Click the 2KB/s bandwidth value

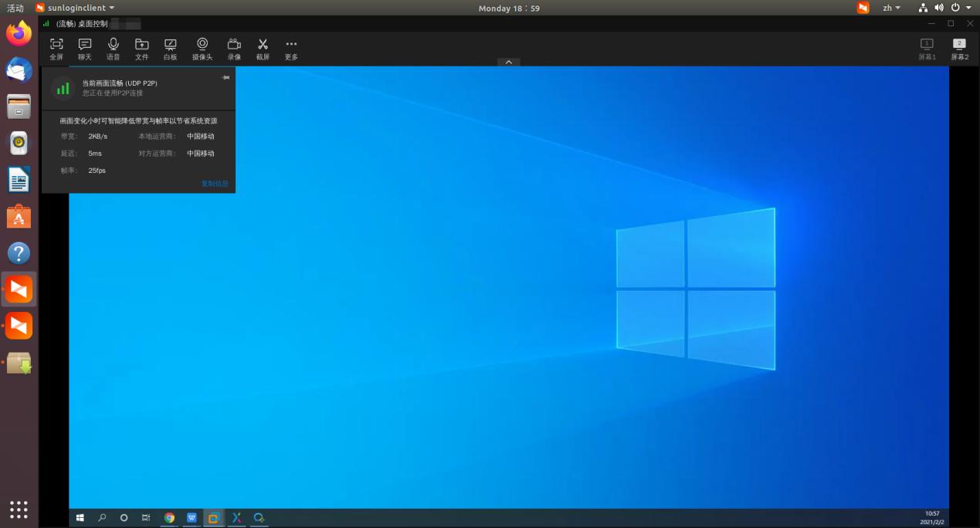click(x=98, y=137)
